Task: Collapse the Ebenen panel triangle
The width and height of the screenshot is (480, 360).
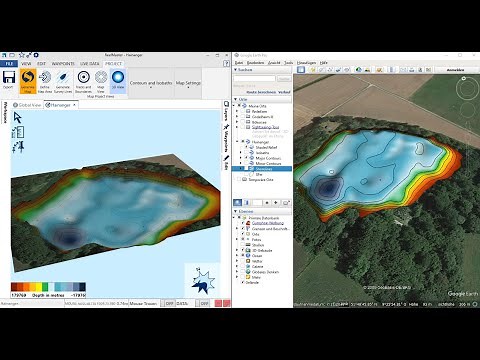Action: pyautogui.click(x=235, y=211)
